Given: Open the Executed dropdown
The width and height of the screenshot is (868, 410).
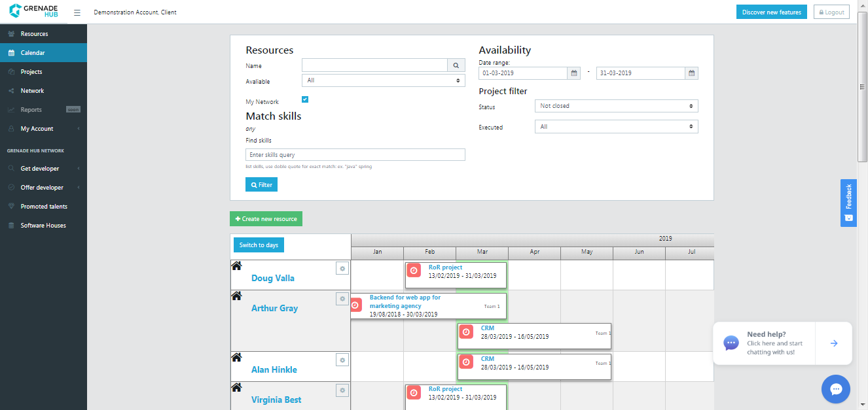Looking at the screenshot, I should (x=617, y=127).
